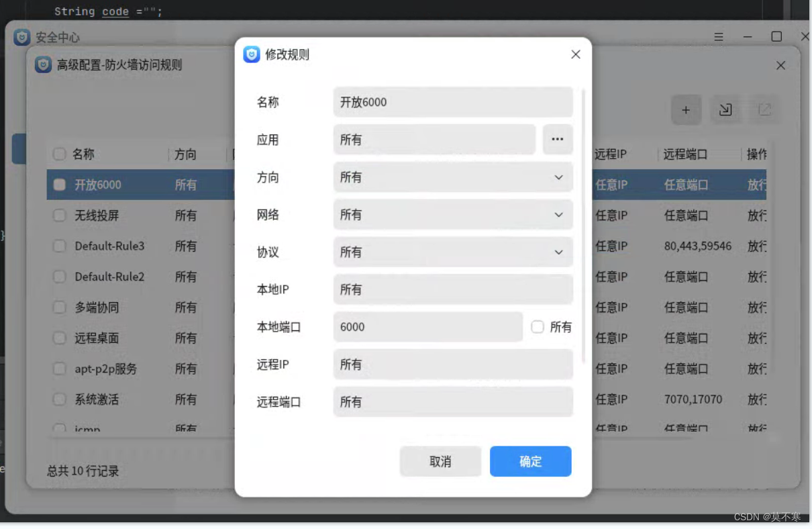Click the 确定 confirm button
812x529 pixels.
(x=530, y=461)
